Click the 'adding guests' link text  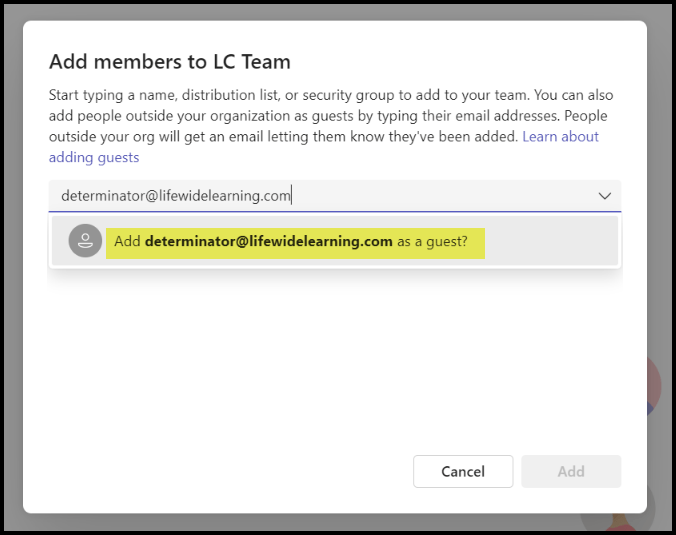coord(94,157)
